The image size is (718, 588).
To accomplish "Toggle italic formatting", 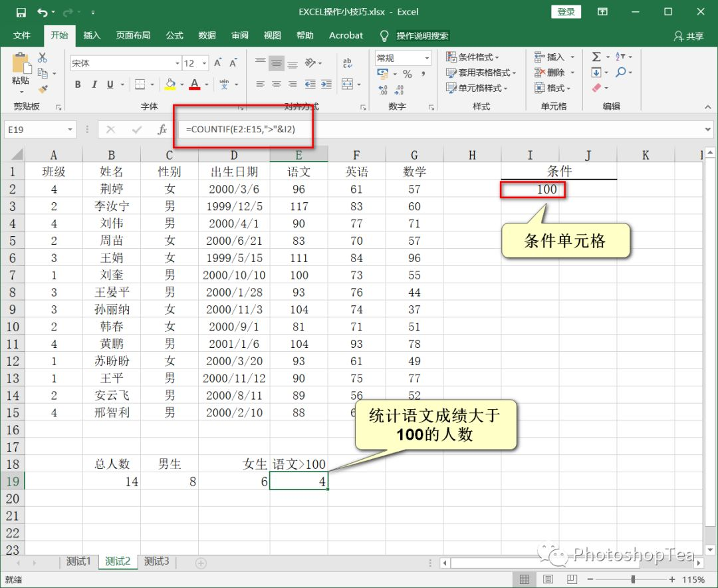I will (x=94, y=84).
